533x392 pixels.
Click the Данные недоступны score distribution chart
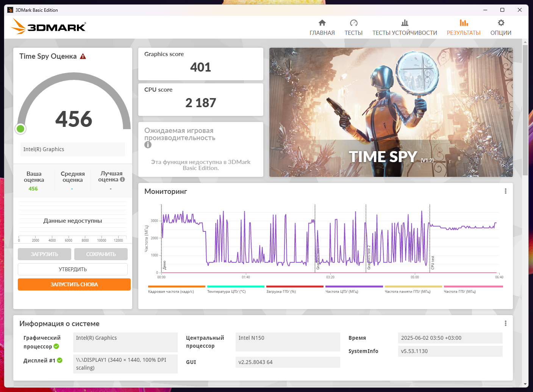click(73, 221)
